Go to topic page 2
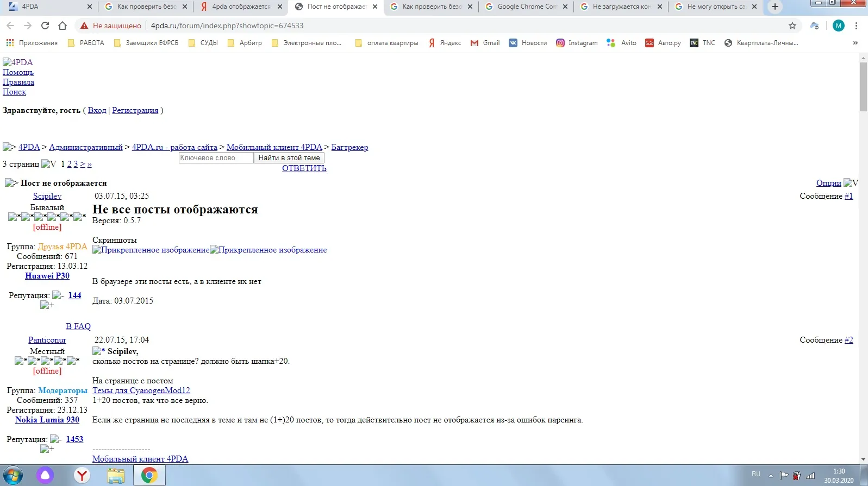This screenshot has height=486, width=868. coord(69,164)
